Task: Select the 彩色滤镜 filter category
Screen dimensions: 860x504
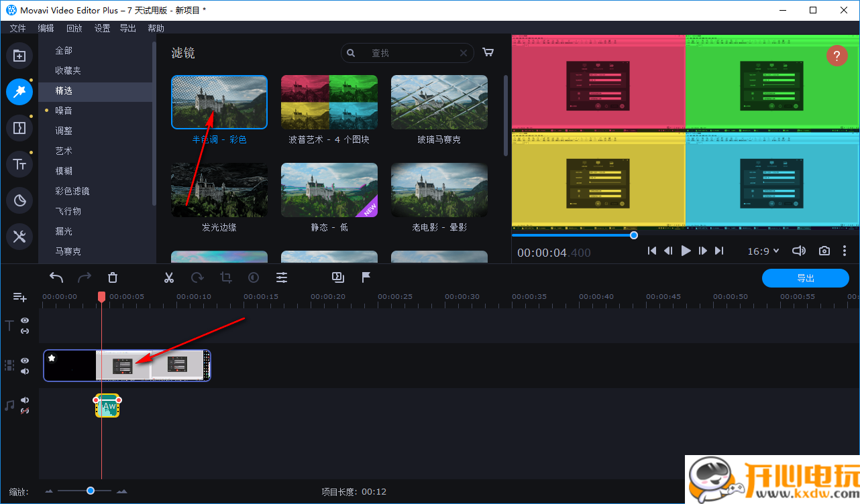Action: click(x=72, y=191)
